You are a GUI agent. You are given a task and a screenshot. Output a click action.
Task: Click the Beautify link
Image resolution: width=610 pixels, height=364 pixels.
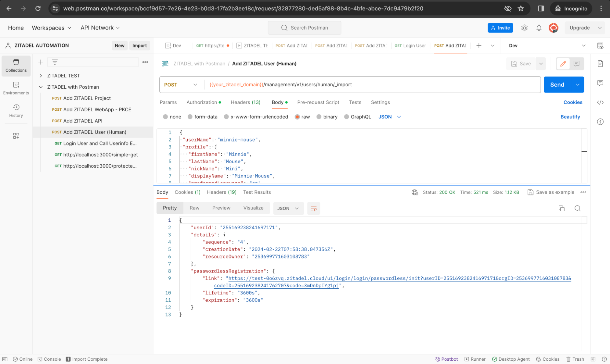[x=570, y=117]
